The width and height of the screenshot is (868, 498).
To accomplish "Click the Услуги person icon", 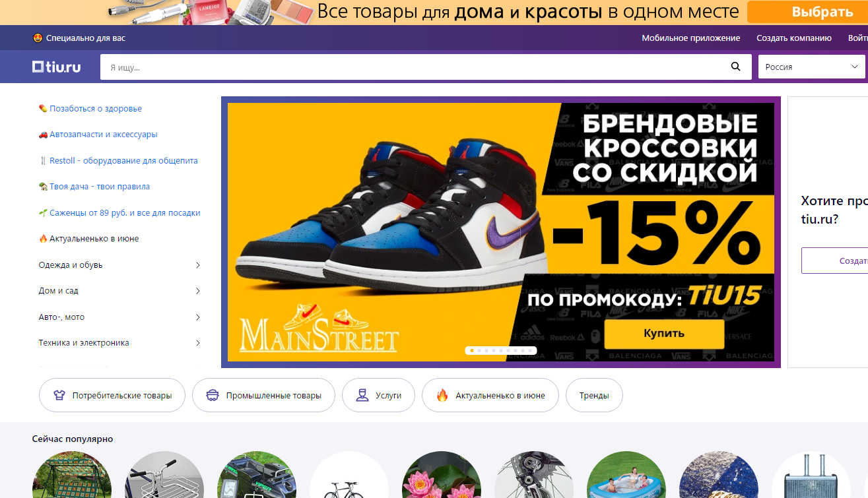I will [362, 395].
